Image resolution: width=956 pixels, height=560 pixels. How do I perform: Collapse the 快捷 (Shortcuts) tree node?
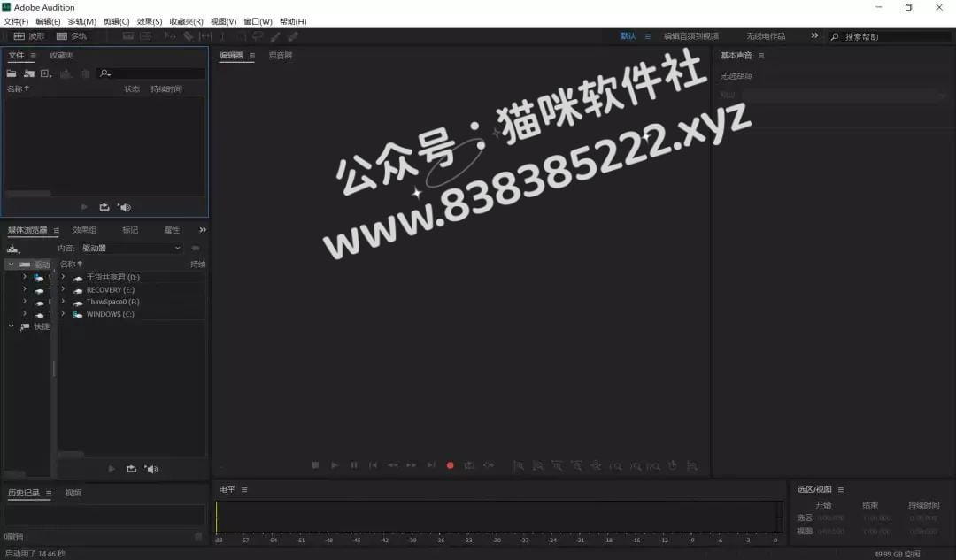coord(11,326)
